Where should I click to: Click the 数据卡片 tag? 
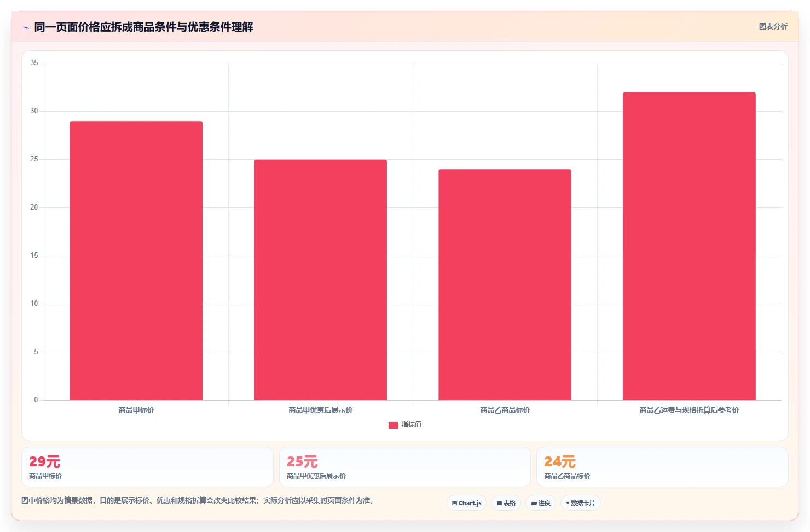[580, 503]
